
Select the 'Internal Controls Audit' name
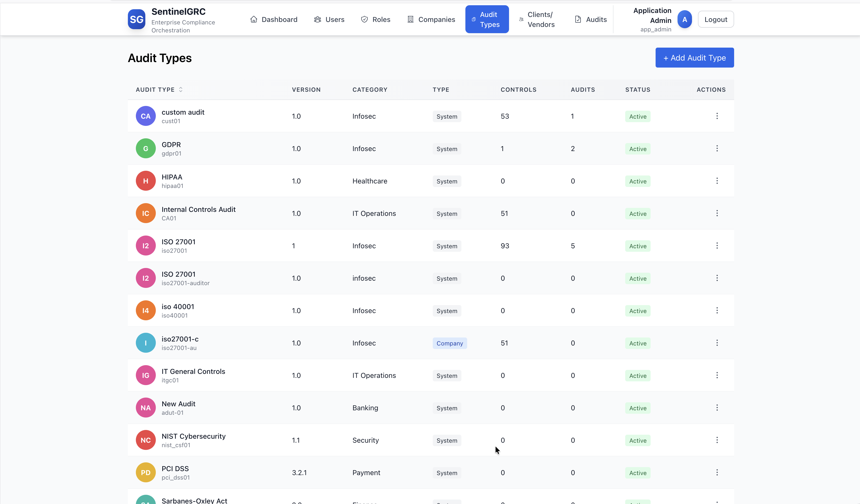coord(199,210)
